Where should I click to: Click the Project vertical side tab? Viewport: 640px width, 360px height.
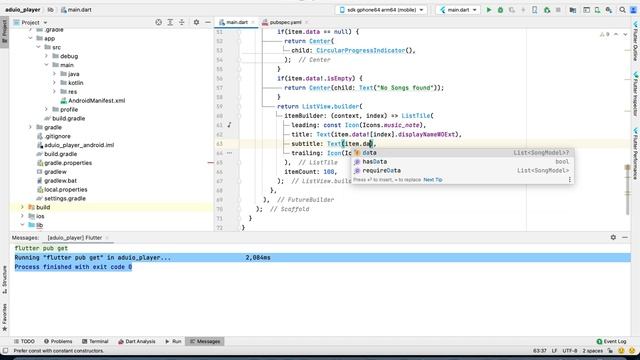click(x=4, y=31)
